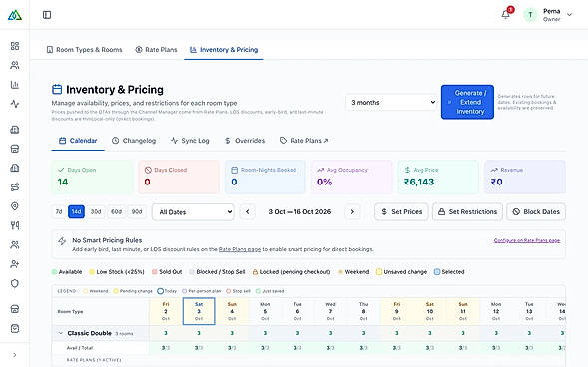Screen dimensions: 588x367
Task: Select the Tue 13 Oct column header
Action: pyautogui.click(x=529, y=311)
